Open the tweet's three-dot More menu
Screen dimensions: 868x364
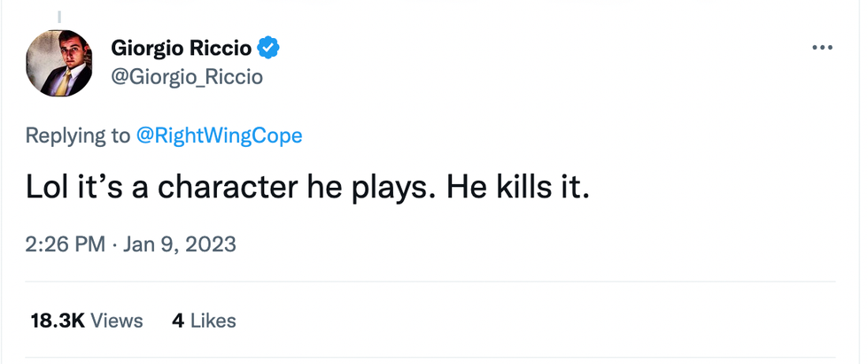pos(823,48)
